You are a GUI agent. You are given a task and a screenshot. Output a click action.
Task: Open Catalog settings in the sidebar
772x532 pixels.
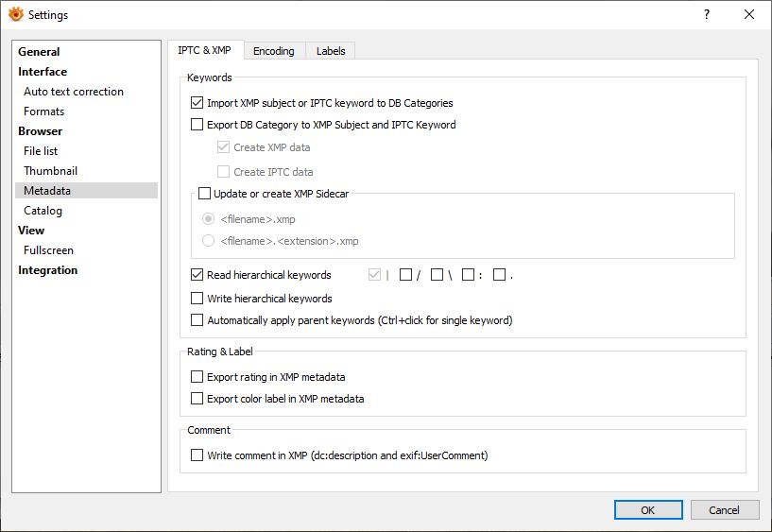43,211
